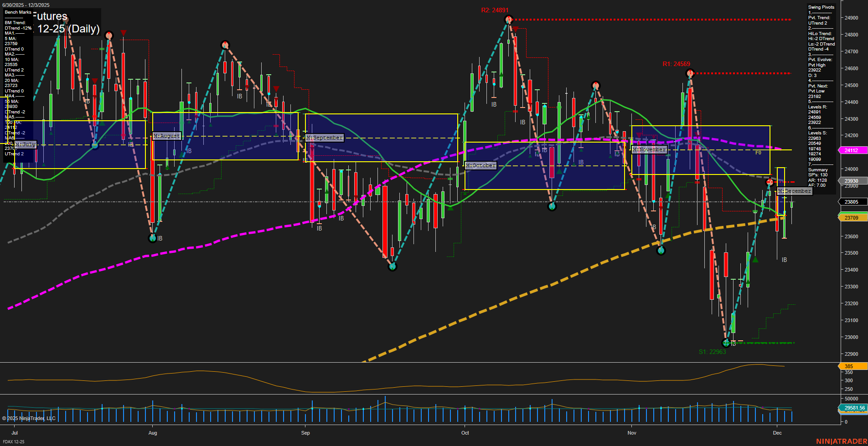Select the M:July month label
Viewport: 868px width, 446px height.
pos(26,144)
